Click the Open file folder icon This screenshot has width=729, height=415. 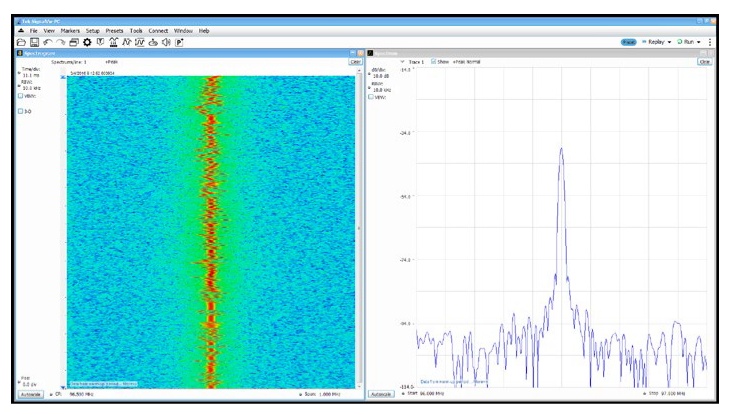21,42
